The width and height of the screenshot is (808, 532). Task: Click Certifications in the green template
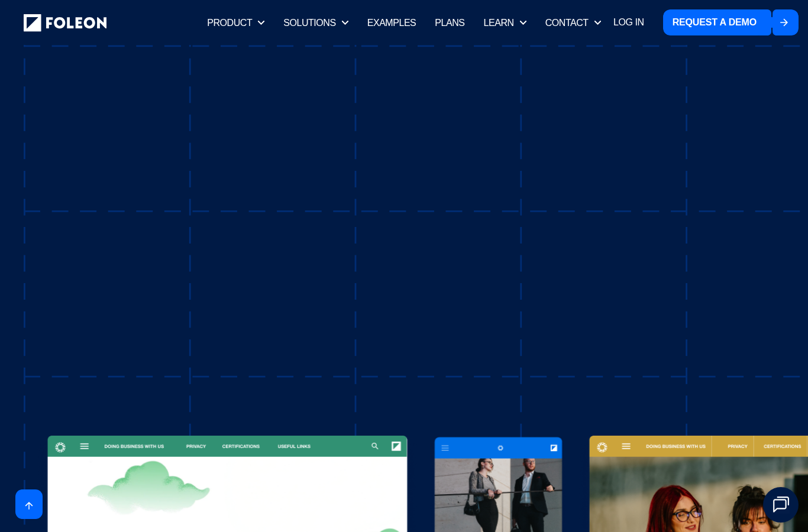[x=241, y=446]
